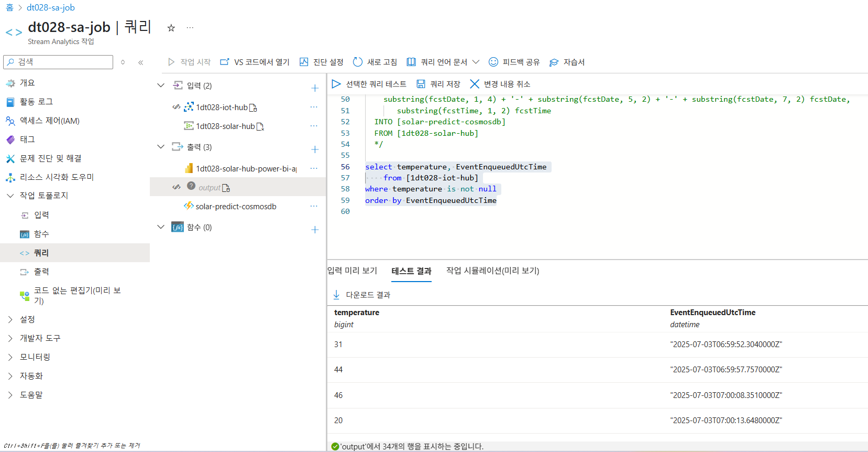Select 쿼리 in sidebar
868x452 pixels.
[x=75, y=253]
